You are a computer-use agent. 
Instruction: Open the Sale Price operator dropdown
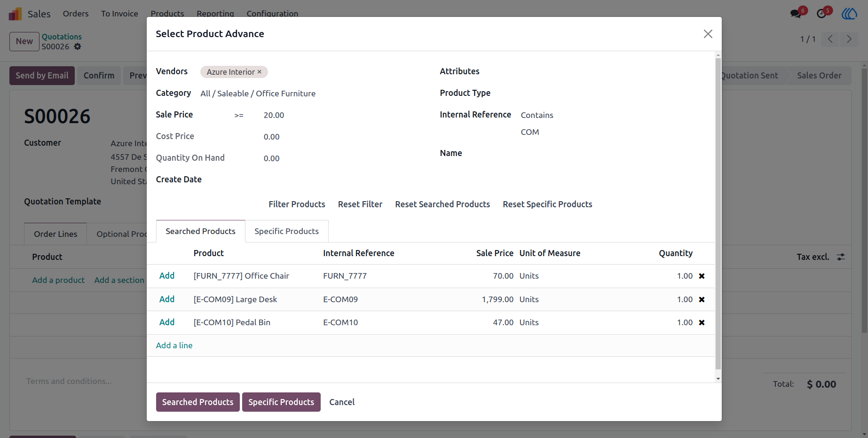click(239, 115)
